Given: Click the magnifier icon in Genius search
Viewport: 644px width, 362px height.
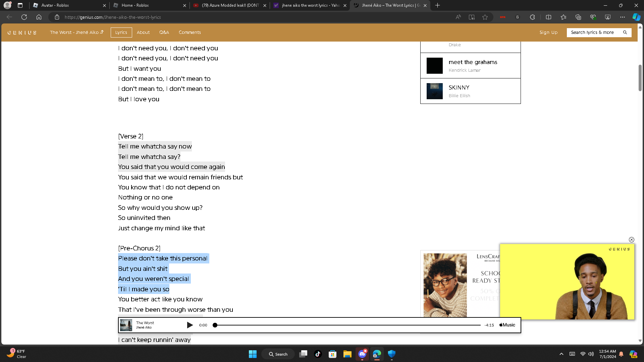Looking at the screenshot, I should [625, 33].
